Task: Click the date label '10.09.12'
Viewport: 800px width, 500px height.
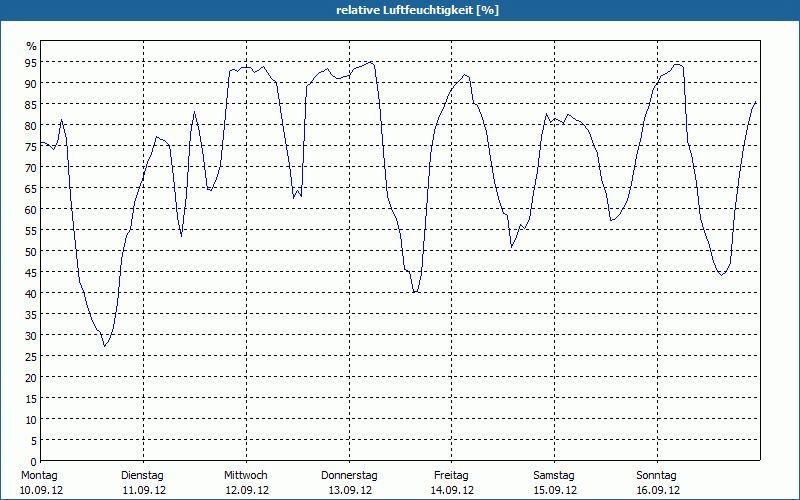Action: click(40, 490)
